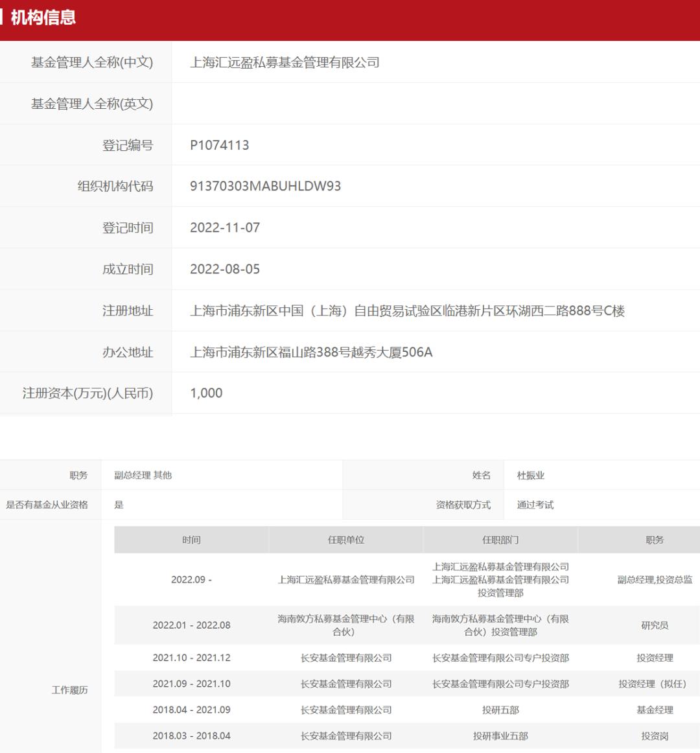This screenshot has height=753, width=700.
Task: Select the title '基金经理'
Action: (655, 710)
